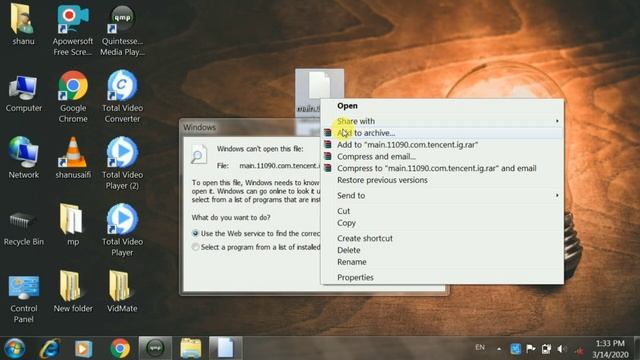640x360 pixels.
Task: Choose Open in the context menu
Action: [x=442, y=106]
